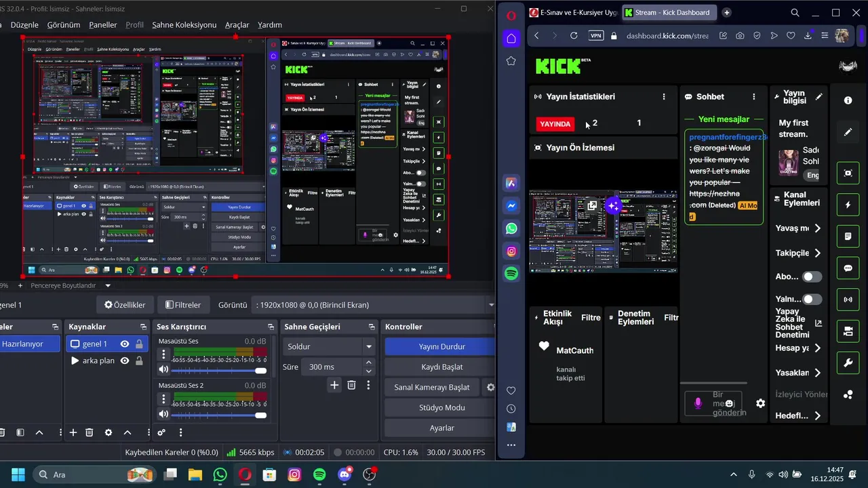Viewport: 868px width, 488px height.
Task: Expand Yavaş mod option chevron
Action: [818, 228]
